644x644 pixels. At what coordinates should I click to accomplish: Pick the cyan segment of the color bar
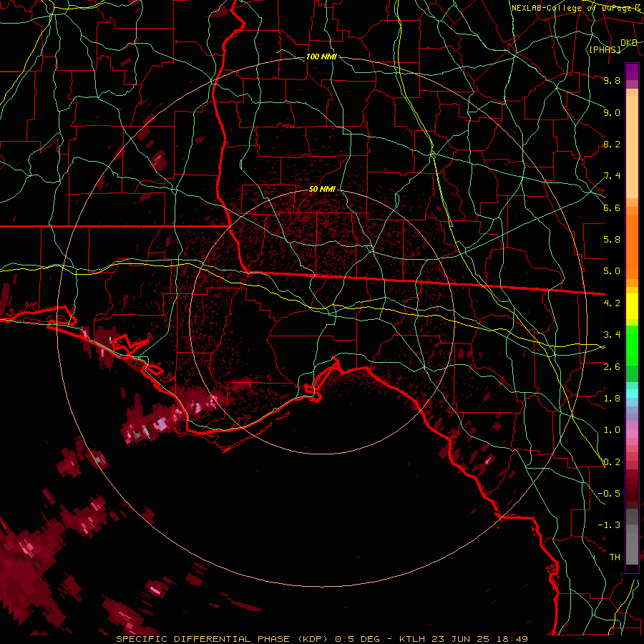pos(632,394)
